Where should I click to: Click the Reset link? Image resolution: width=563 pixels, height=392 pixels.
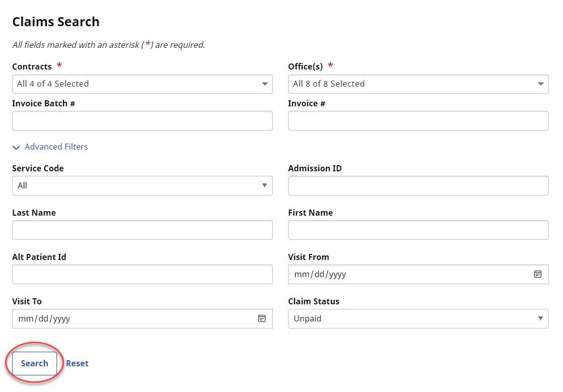pyautogui.click(x=77, y=363)
